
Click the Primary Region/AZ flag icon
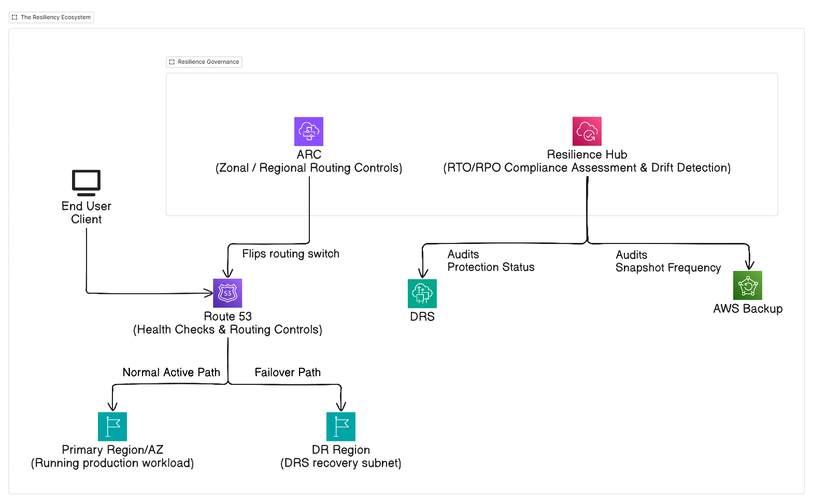point(112,427)
